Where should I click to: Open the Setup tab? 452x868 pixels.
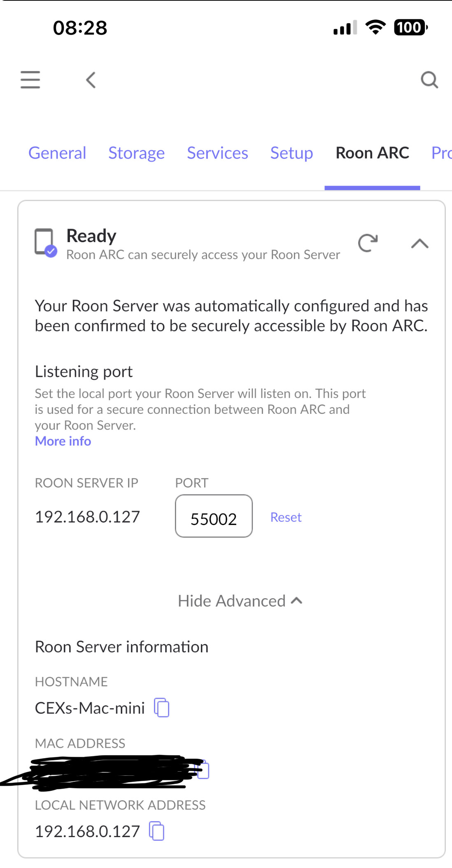click(x=292, y=153)
